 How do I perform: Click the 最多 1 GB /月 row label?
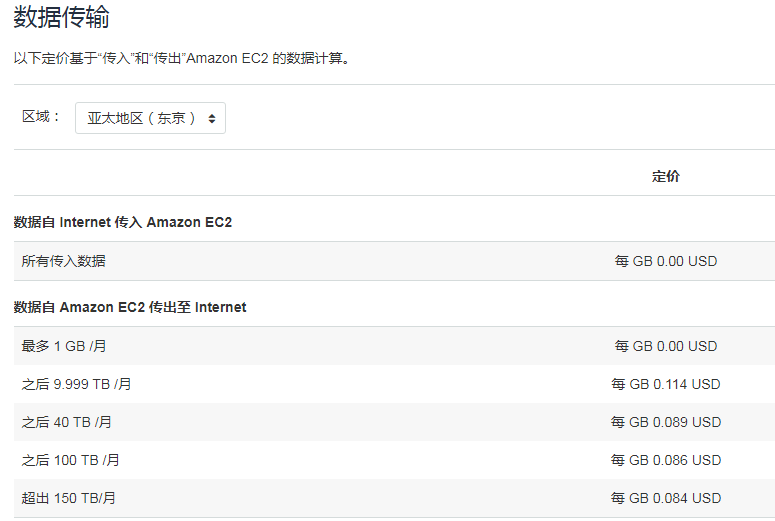(64, 346)
